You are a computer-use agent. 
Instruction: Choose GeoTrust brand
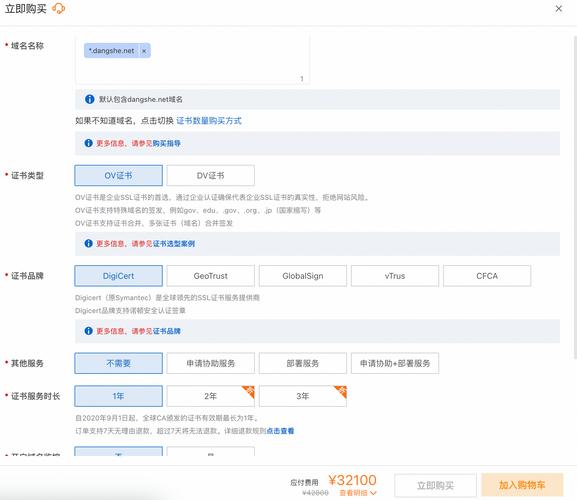(210, 276)
